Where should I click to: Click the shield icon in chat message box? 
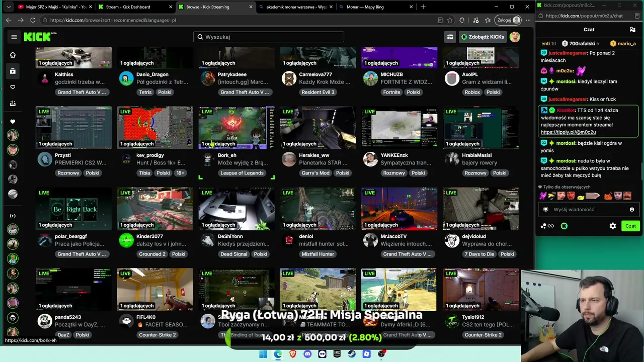tap(546, 210)
